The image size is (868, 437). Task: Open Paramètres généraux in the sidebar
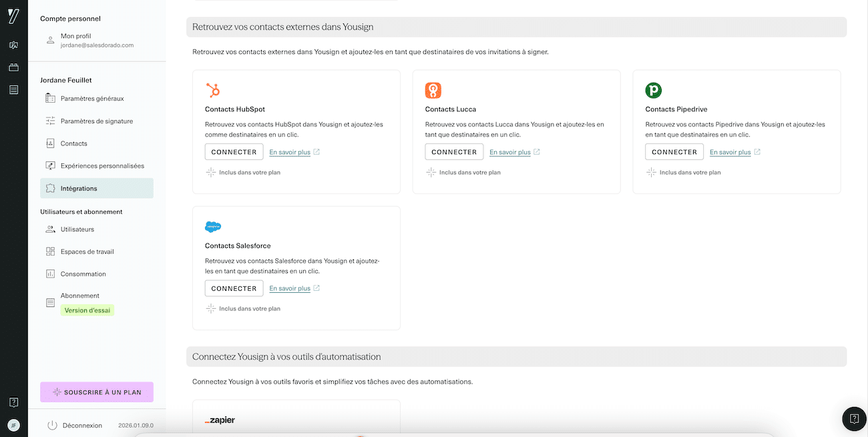91,99
